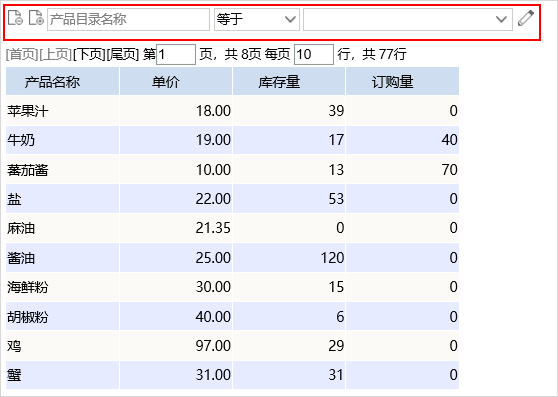Select the 麻油 product cell

click(62, 228)
